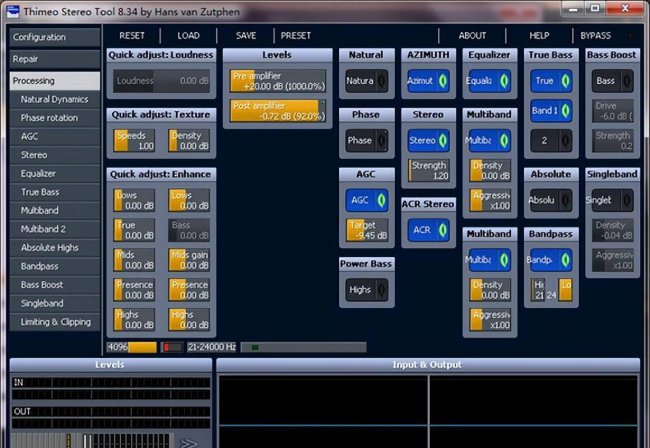Click the double-arrow expand icon below Levels
This screenshot has height=448, width=650.
pyautogui.click(x=189, y=443)
